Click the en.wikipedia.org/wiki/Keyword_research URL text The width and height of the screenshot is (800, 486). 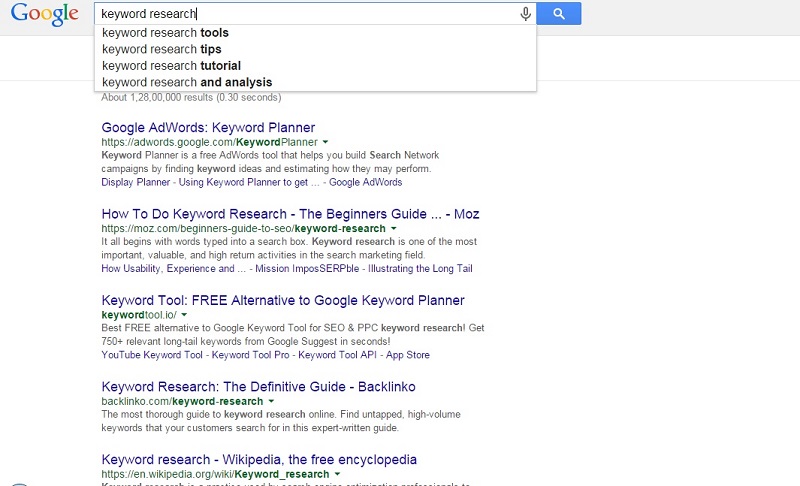(215, 474)
